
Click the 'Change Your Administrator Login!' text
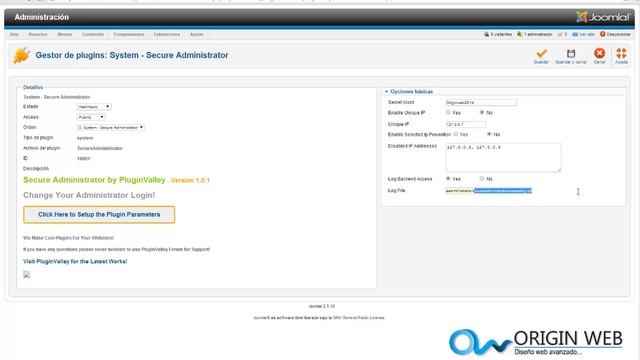pos(89,195)
